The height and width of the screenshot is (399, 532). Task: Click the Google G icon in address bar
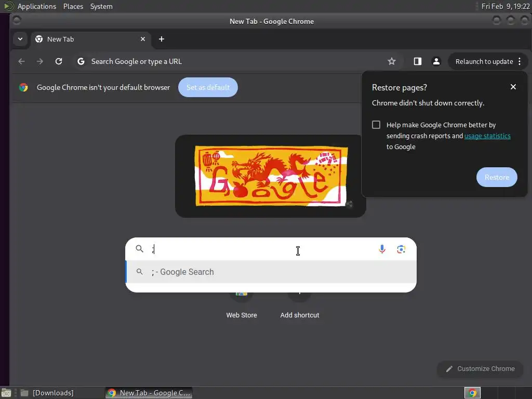(81, 61)
